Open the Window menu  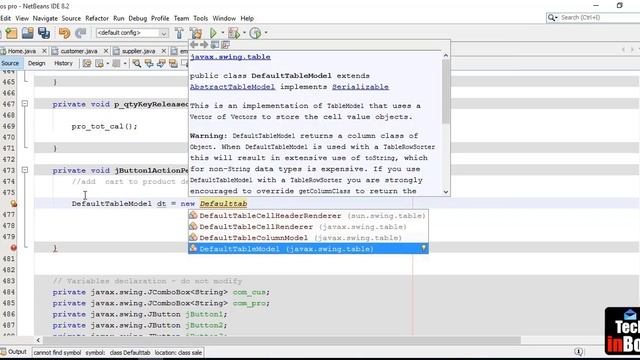pyautogui.click(x=224, y=18)
